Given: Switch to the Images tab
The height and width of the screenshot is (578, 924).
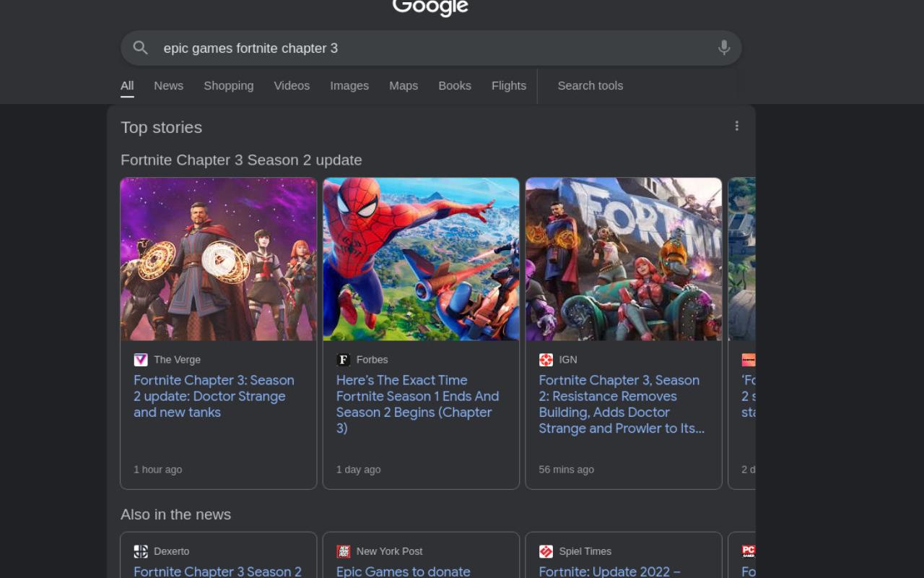Looking at the screenshot, I should click(349, 85).
